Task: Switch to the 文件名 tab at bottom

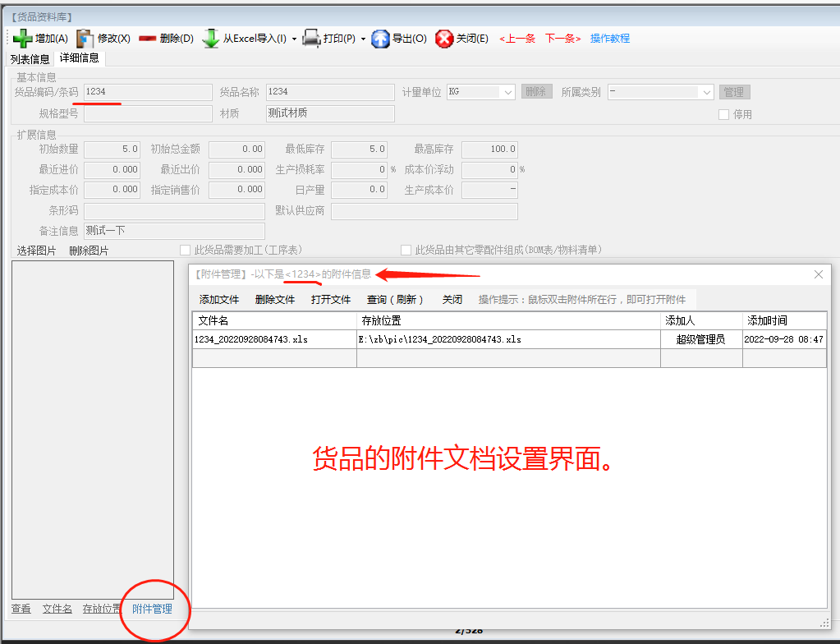Action: tap(56, 608)
